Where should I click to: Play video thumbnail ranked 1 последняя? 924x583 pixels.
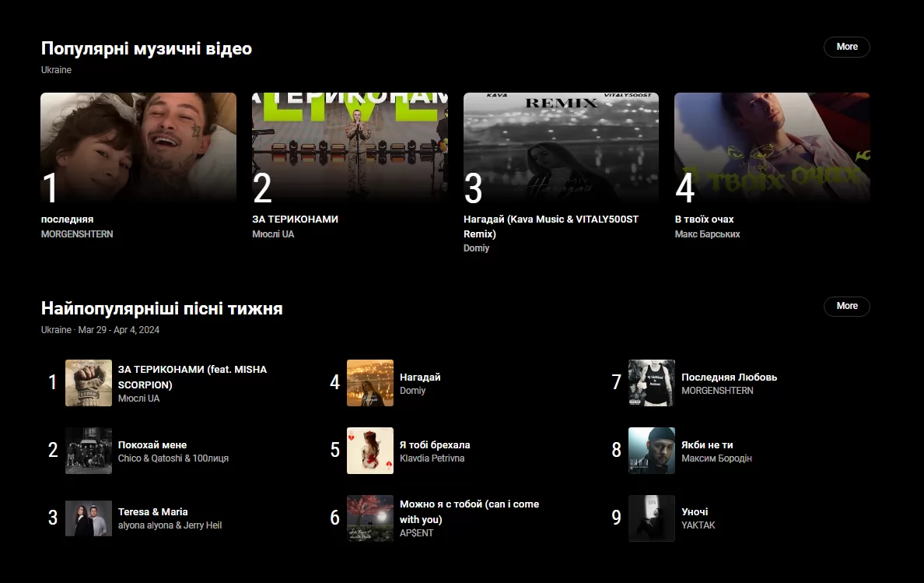coord(138,147)
